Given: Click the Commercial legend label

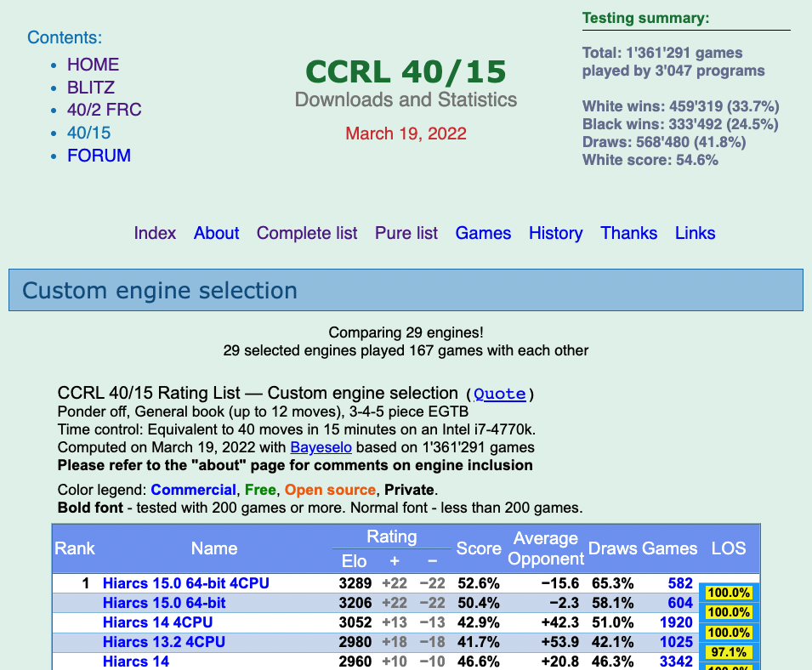Looking at the screenshot, I should click(x=193, y=490).
